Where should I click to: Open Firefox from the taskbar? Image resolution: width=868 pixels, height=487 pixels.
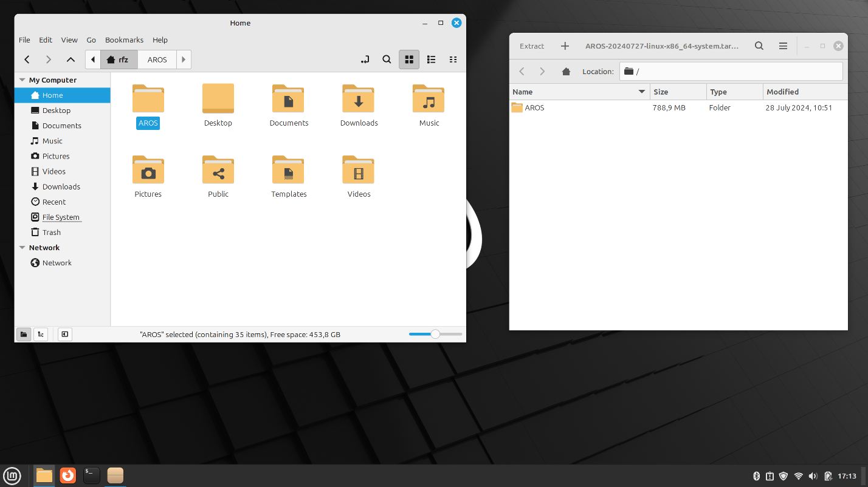(x=68, y=475)
